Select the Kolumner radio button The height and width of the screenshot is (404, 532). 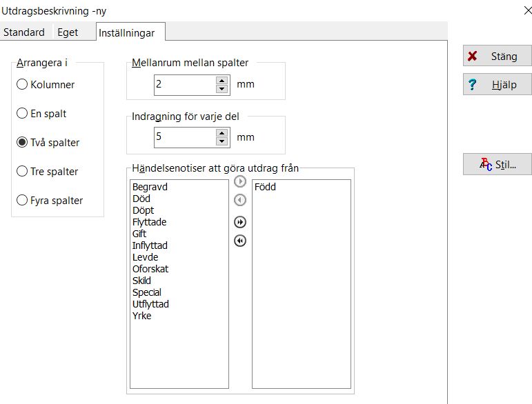(x=22, y=84)
